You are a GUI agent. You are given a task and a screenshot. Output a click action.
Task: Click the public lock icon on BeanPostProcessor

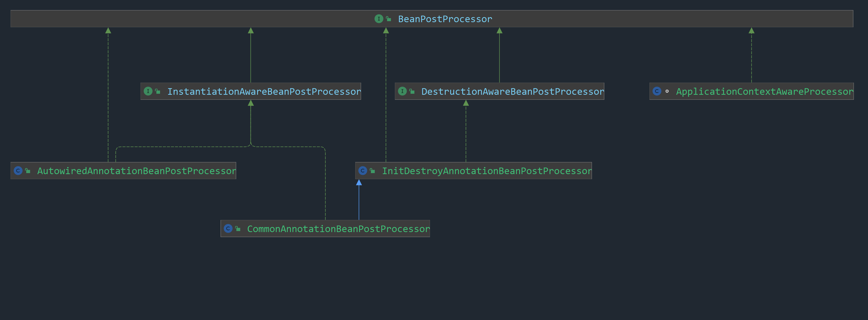coord(389,19)
